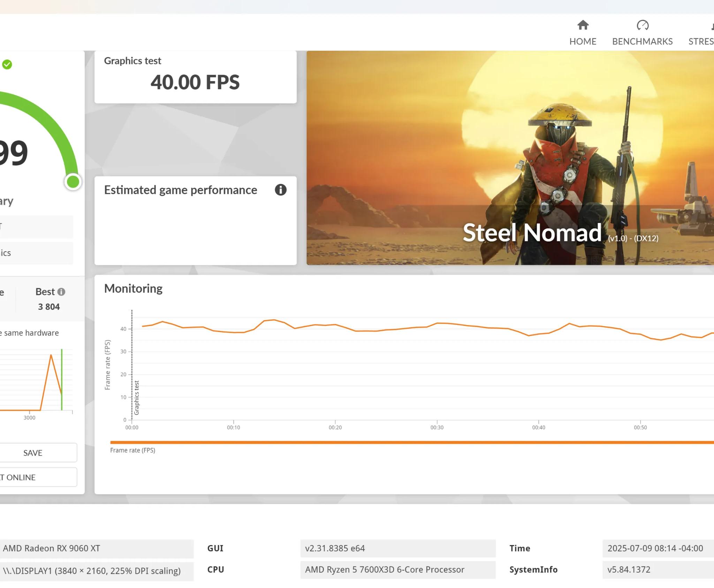
Task: Open info icon beside Estimated game performance
Action: pos(281,190)
